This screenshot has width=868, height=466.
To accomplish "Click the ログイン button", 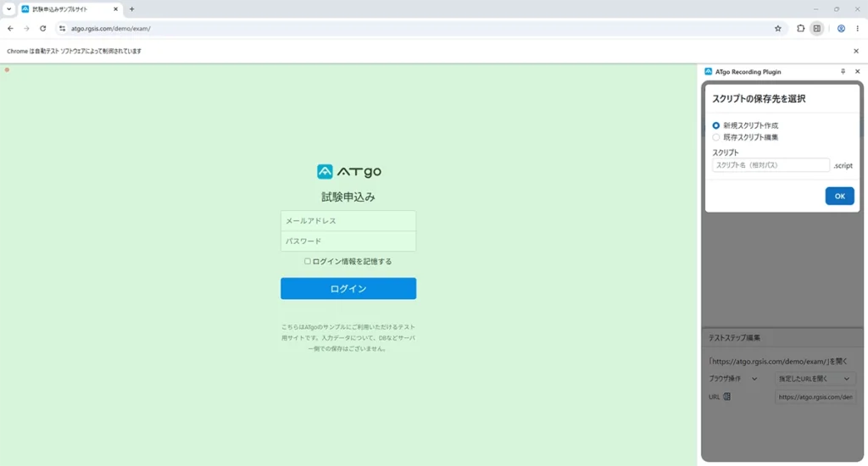I will (x=348, y=288).
